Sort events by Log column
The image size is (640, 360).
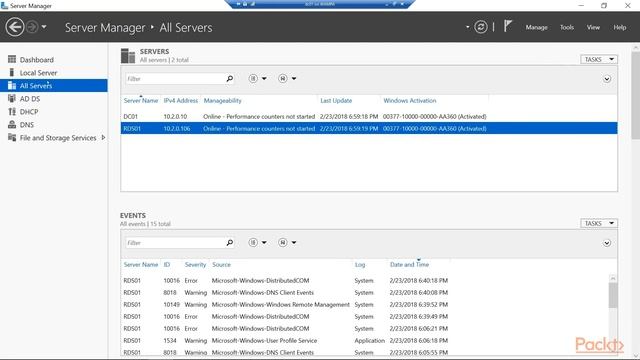[x=360, y=264]
